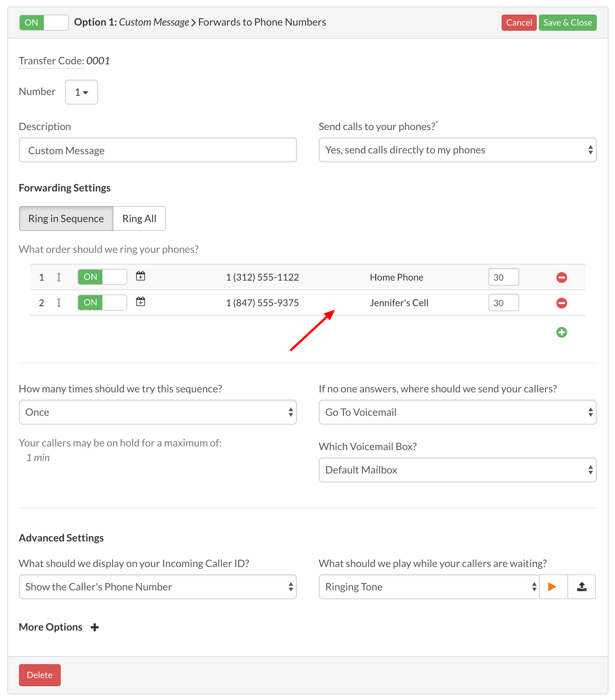Screen dimensions: 615x700
Task: Edit the ring time for Home Phone
Action: pos(503,277)
